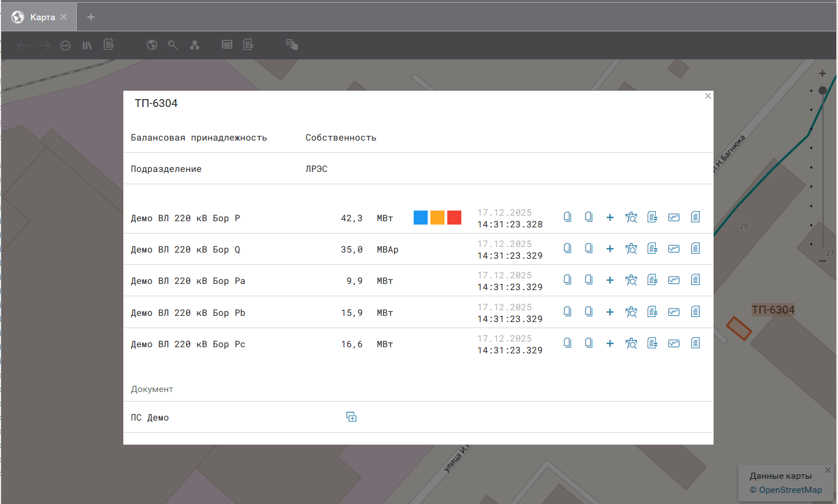Click the globe map toolbar icon
The width and height of the screenshot is (838, 504).
pos(152,45)
